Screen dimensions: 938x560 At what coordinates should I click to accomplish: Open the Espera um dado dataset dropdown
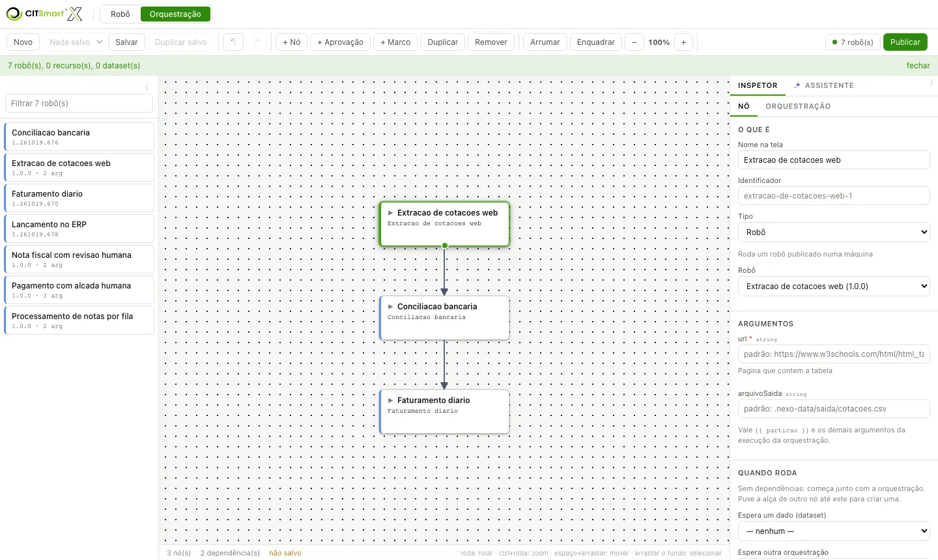(x=834, y=531)
